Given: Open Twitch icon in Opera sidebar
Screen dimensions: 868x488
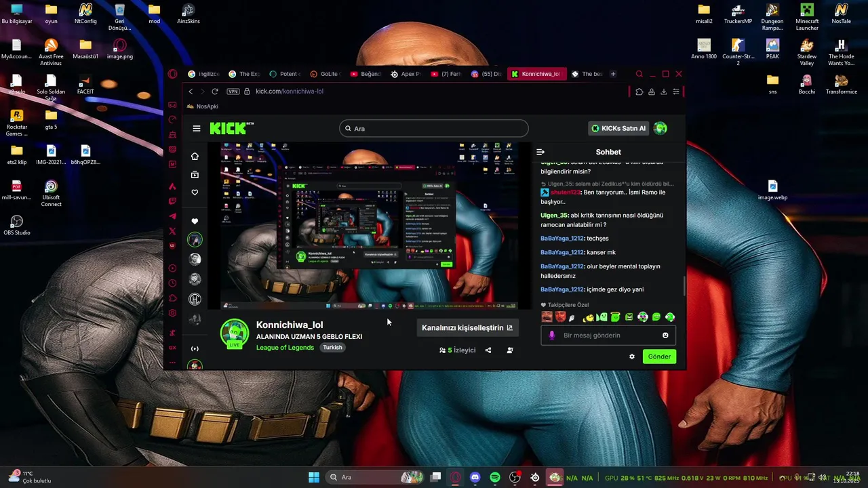Looking at the screenshot, I should [172, 201].
